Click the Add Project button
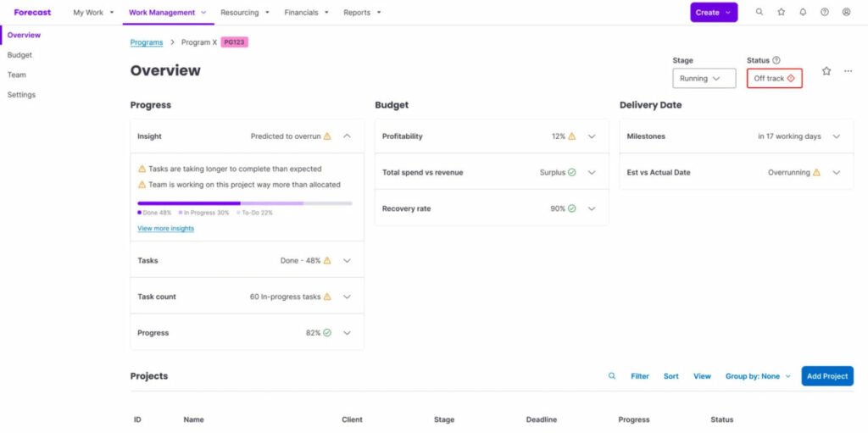This screenshot has height=433, width=868. click(x=826, y=376)
